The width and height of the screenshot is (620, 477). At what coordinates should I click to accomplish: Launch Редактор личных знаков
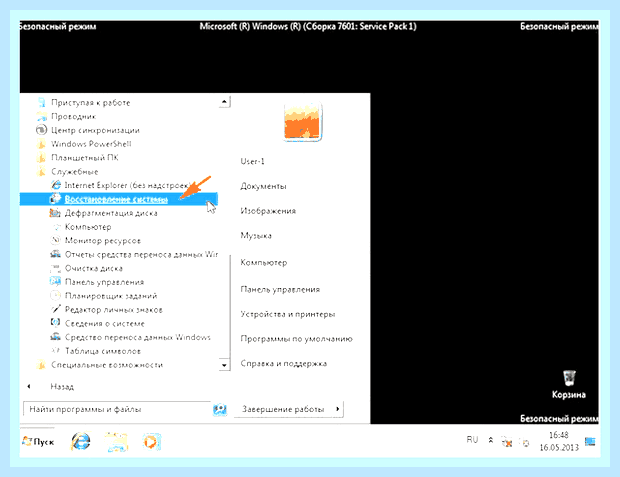tap(107, 309)
